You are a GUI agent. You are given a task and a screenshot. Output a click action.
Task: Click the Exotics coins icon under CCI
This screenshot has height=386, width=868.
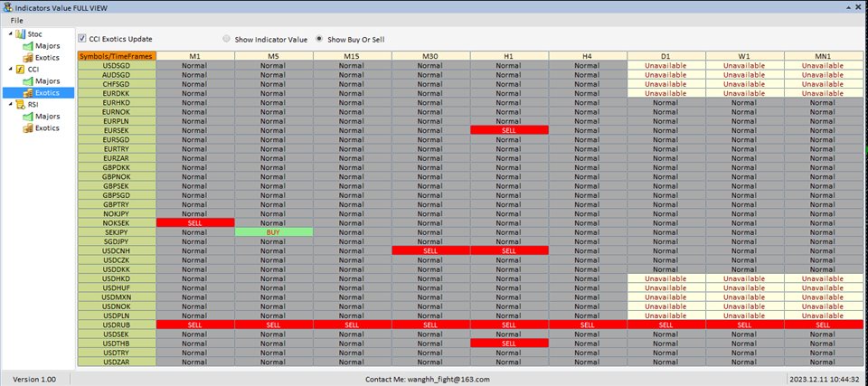pos(28,92)
